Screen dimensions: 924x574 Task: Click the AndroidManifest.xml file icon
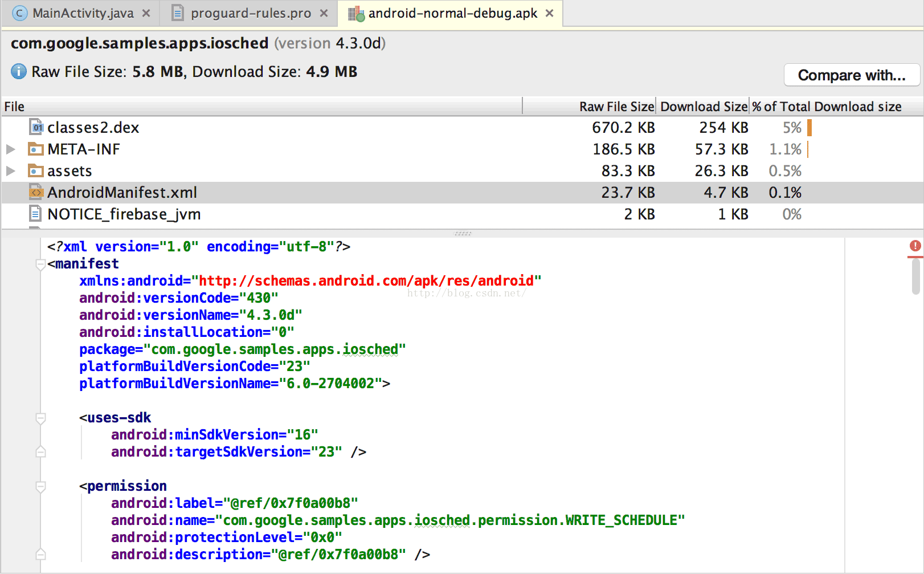coord(36,193)
